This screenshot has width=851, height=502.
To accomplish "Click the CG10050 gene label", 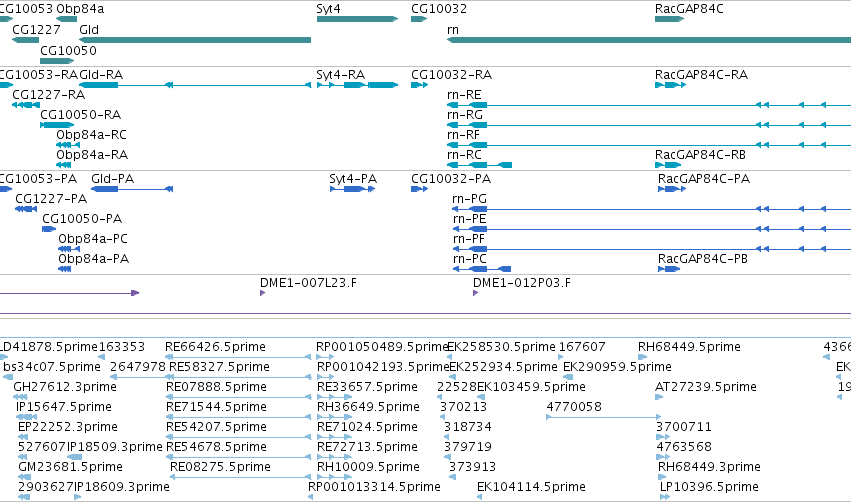I will [68, 50].
